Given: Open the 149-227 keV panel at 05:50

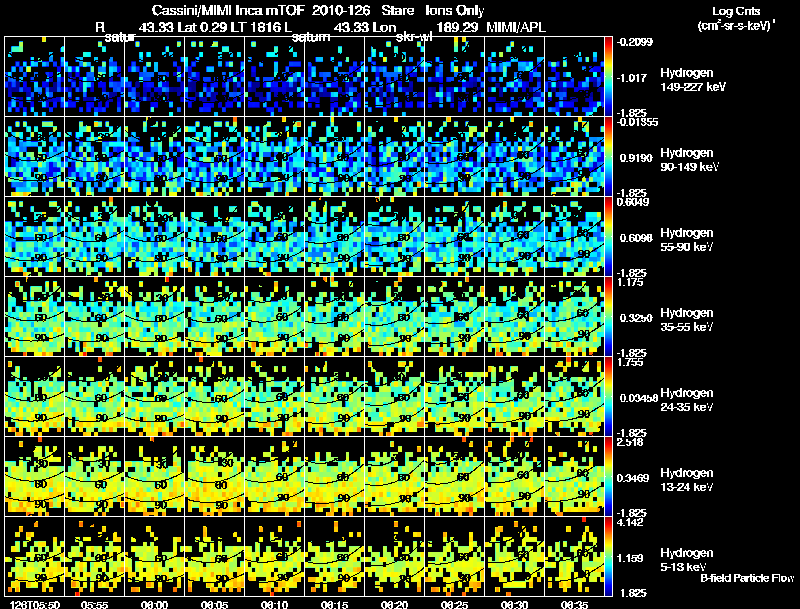Looking at the screenshot, I should 35,76.
